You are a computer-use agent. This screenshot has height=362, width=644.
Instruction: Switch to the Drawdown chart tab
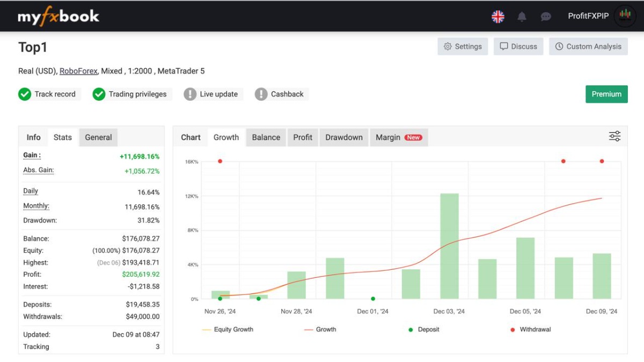point(344,137)
